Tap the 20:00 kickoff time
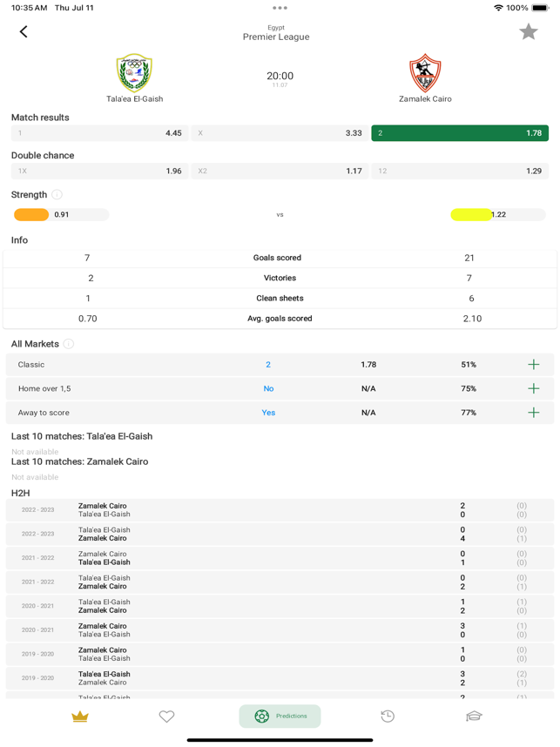Viewport: 560px width, 747px height. pyautogui.click(x=280, y=76)
